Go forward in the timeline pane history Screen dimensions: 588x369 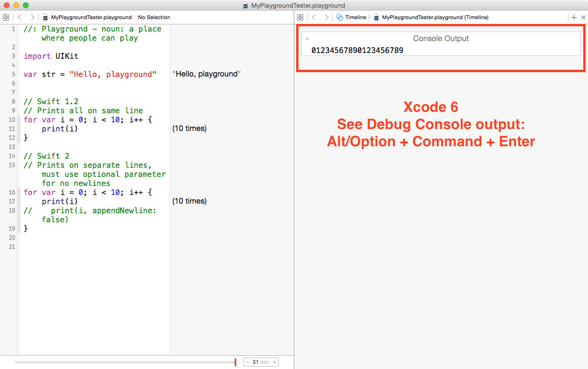pos(327,17)
